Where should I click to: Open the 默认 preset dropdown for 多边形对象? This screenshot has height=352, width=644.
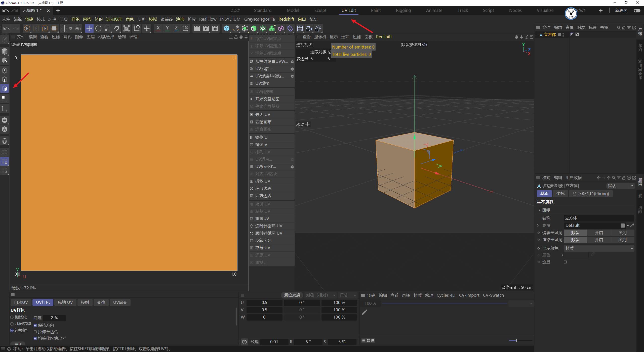click(620, 186)
